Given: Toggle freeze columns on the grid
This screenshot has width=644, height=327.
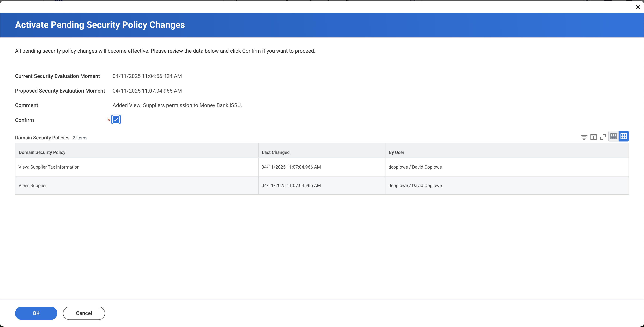Looking at the screenshot, I should click(594, 137).
